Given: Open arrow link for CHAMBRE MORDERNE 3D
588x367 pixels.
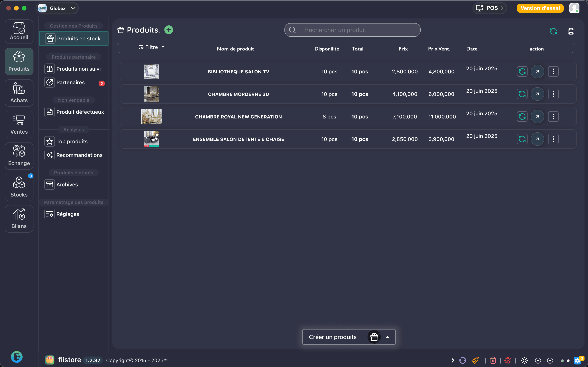Looking at the screenshot, I should tap(537, 94).
